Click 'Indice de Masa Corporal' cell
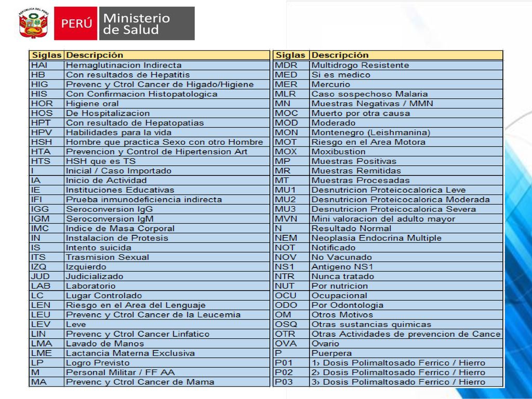The image size is (532, 399). pos(167,229)
